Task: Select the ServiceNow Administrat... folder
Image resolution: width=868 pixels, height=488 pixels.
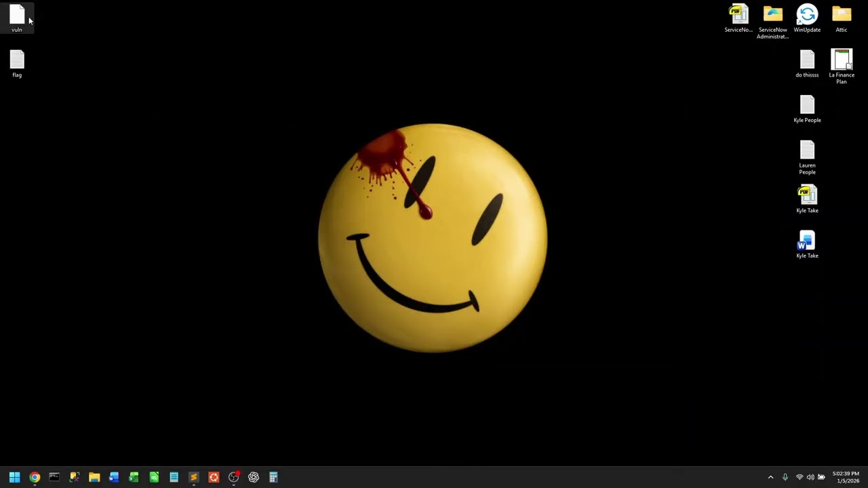Action: click(773, 22)
